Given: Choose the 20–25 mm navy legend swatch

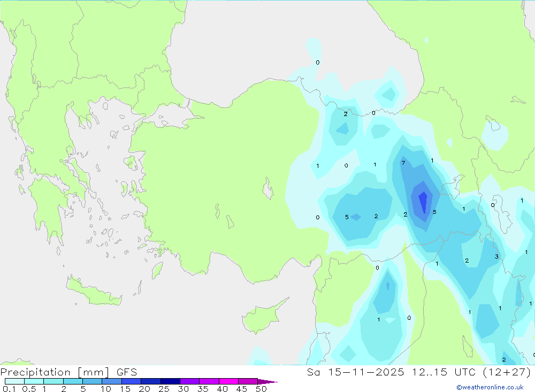Looking at the screenshot, I should 151,381.
